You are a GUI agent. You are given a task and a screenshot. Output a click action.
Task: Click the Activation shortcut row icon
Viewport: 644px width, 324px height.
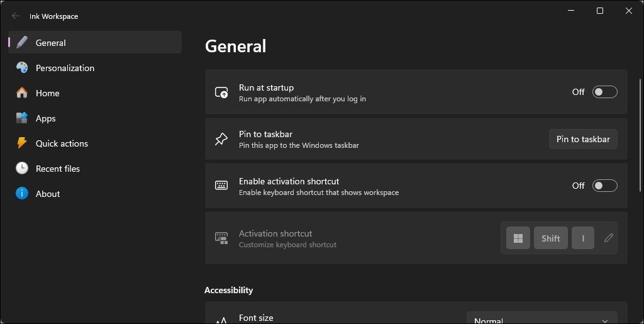221,238
